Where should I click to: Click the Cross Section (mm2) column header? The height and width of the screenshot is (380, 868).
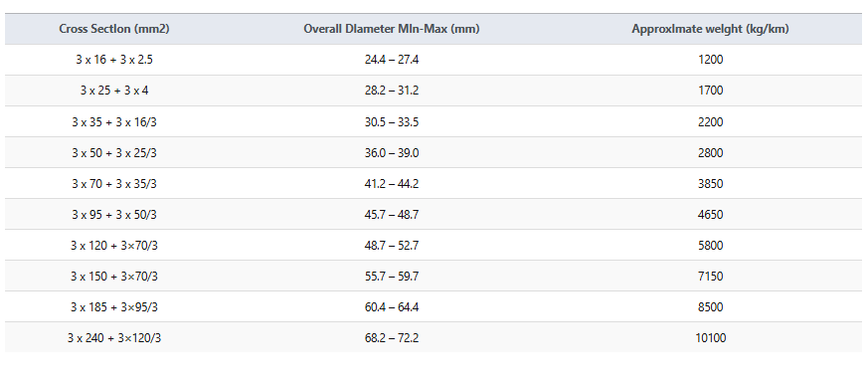pos(114,30)
